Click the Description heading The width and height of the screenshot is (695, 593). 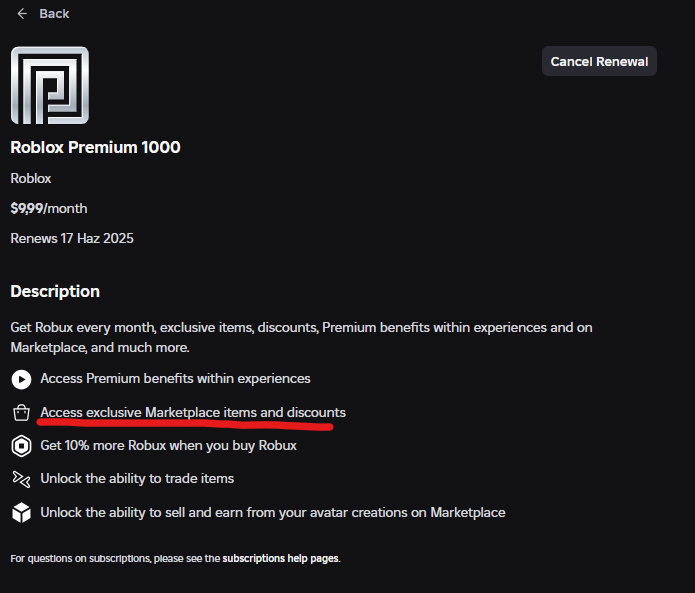coord(55,291)
